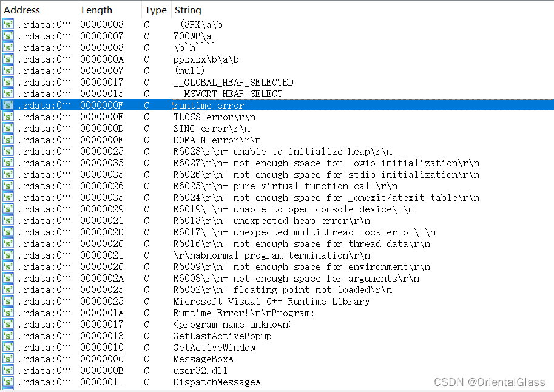The image size is (554, 392).
Task: Select the "DispatchMessageA" string
Action: [x=217, y=382]
